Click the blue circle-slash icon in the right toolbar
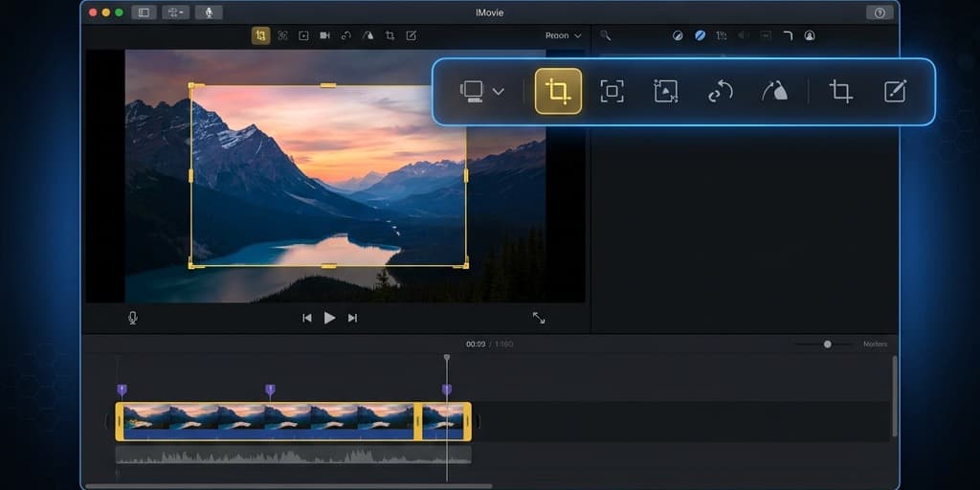Viewport: 980px width, 490px height. tap(700, 35)
